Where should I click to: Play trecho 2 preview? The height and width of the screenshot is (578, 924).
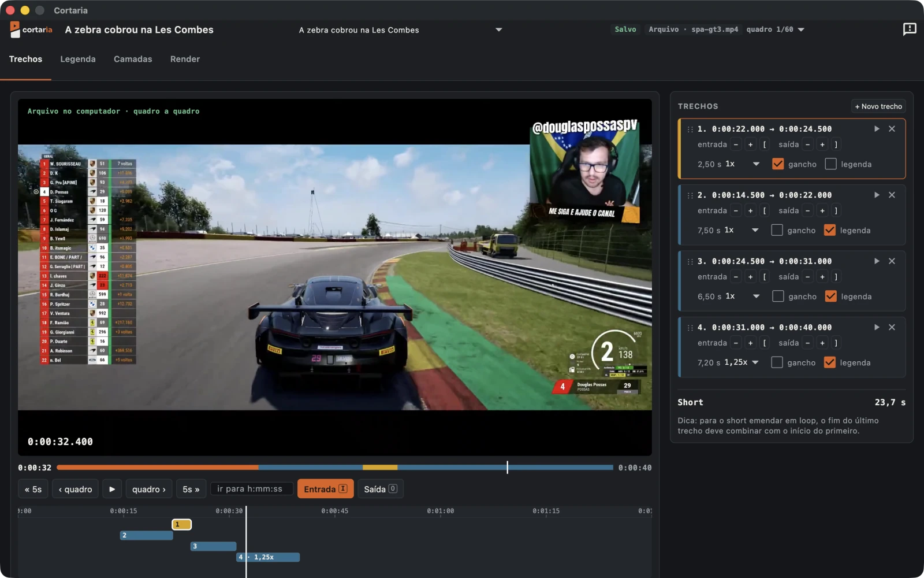[877, 195]
